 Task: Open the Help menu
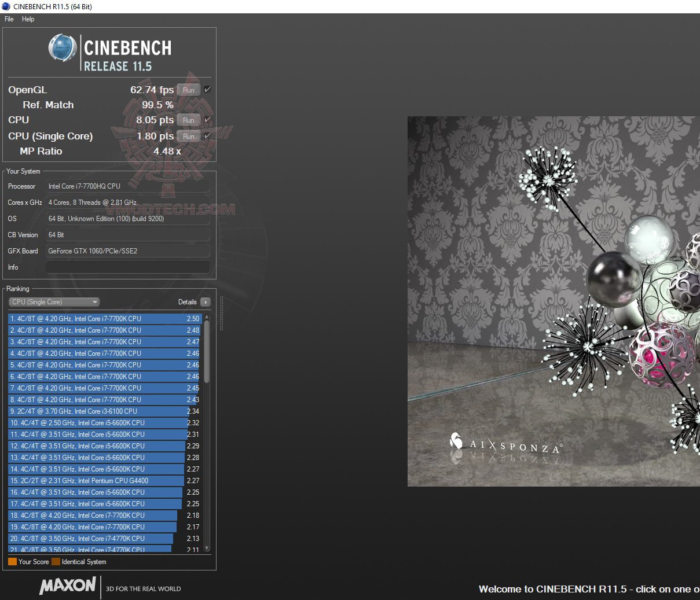[x=28, y=19]
